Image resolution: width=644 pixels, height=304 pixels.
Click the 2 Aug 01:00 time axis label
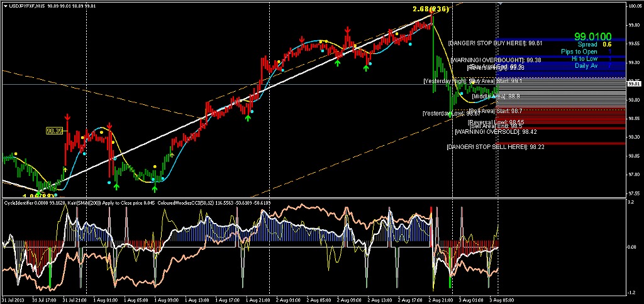coord(289,300)
